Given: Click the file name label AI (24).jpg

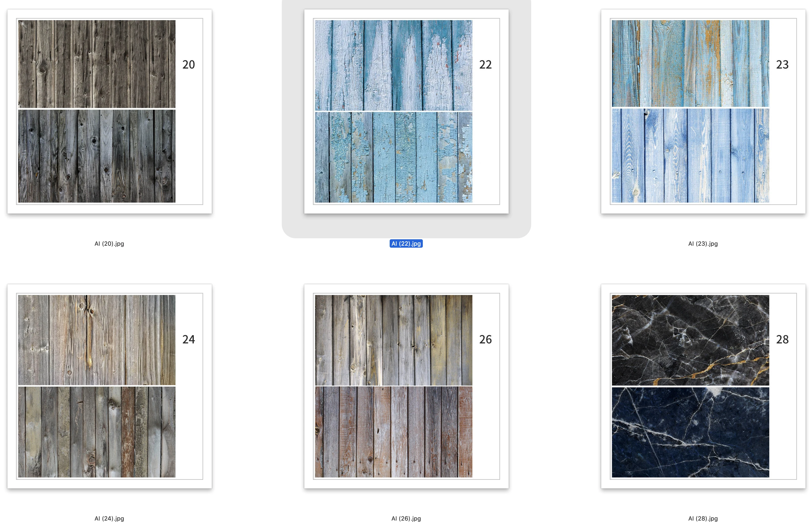Looking at the screenshot, I should 109,518.
